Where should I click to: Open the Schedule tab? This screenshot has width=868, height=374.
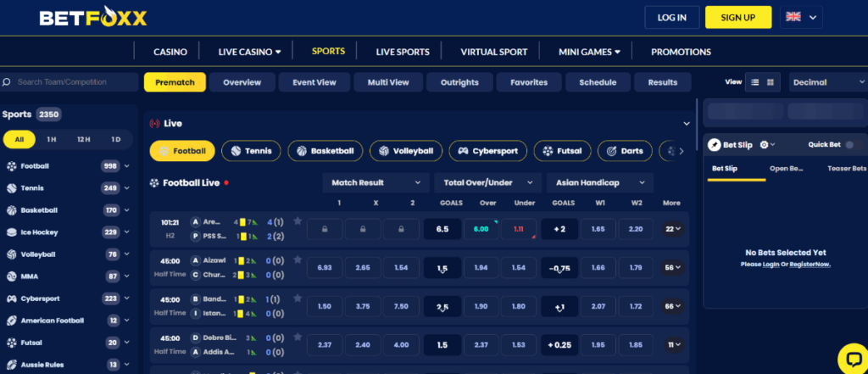(598, 82)
